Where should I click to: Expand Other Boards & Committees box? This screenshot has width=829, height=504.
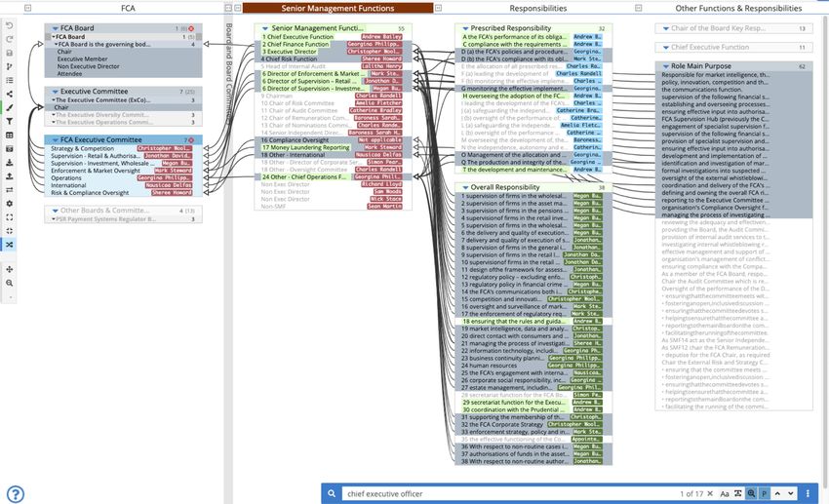pyautogui.click(x=55, y=211)
